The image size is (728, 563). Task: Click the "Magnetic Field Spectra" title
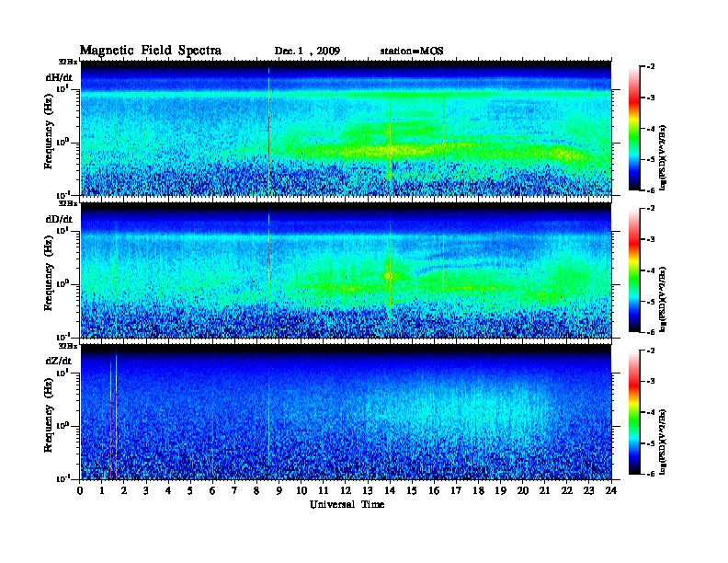pos(151,51)
